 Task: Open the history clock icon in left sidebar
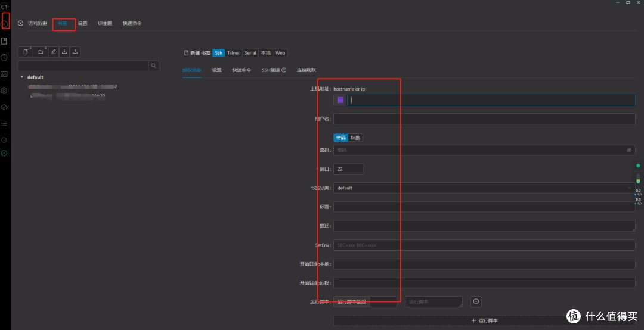pos(4,58)
